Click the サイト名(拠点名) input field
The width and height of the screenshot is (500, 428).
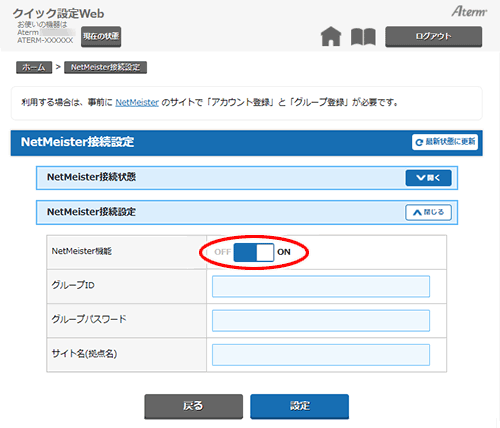click(x=321, y=355)
